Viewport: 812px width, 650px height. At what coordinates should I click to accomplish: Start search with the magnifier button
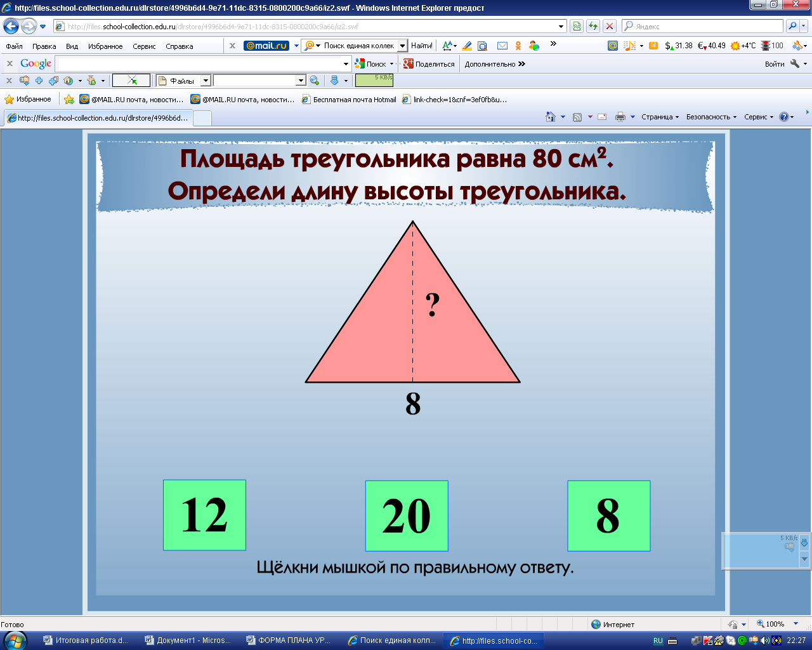click(792, 26)
